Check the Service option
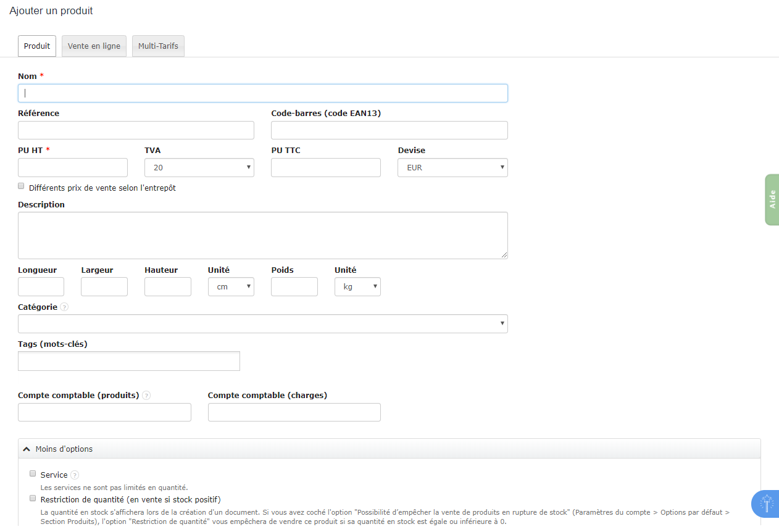This screenshot has width=779, height=532. (x=32, y=473)
